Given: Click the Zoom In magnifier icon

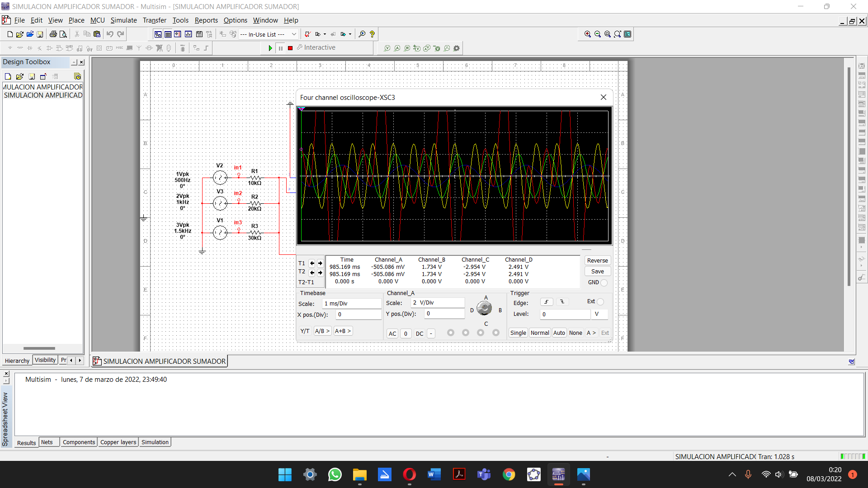Looking at the screenshot, I should click(587, 34).
